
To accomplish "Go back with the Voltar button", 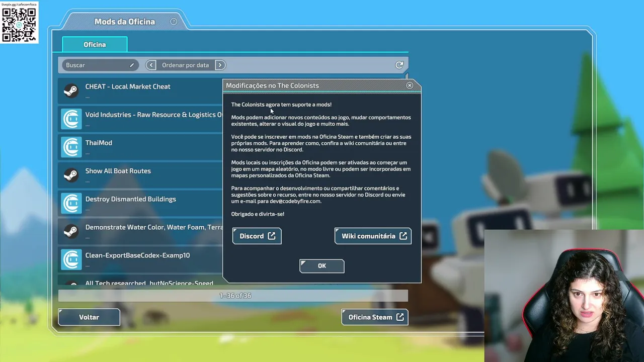I will 89,317.
